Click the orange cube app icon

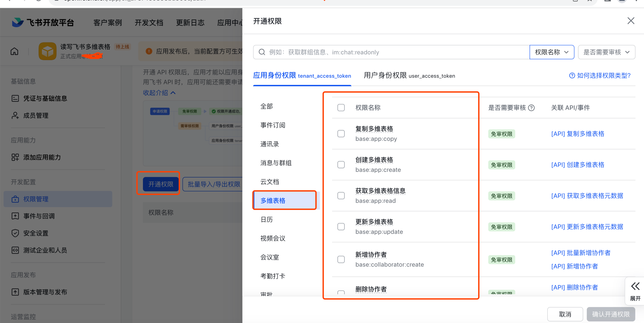click(x=47, y=51)
